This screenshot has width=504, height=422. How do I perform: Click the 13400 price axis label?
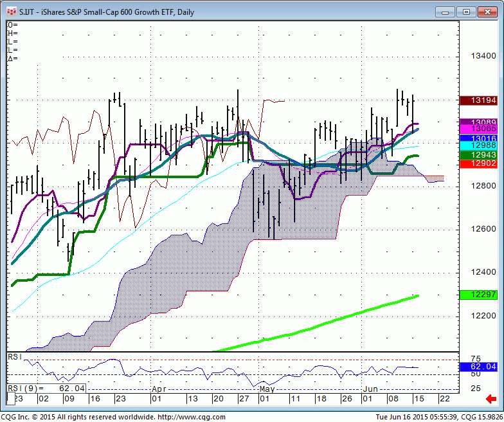point(483,56)
